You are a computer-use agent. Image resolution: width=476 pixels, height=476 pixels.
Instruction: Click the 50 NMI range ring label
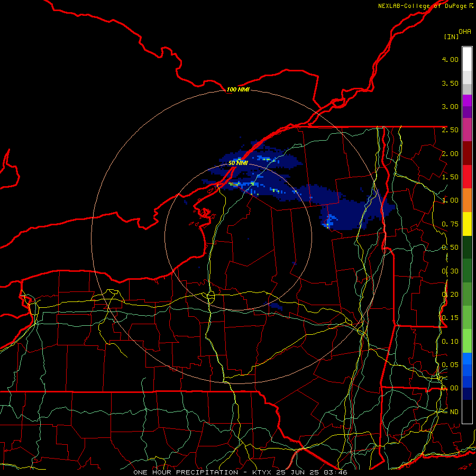tap(238, 163)
